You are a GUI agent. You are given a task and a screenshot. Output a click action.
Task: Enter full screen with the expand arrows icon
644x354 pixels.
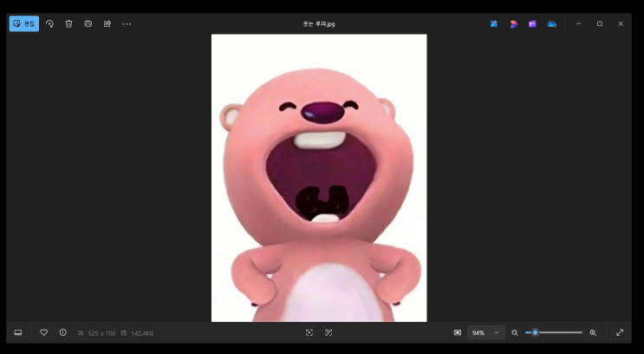click(620, 332)
